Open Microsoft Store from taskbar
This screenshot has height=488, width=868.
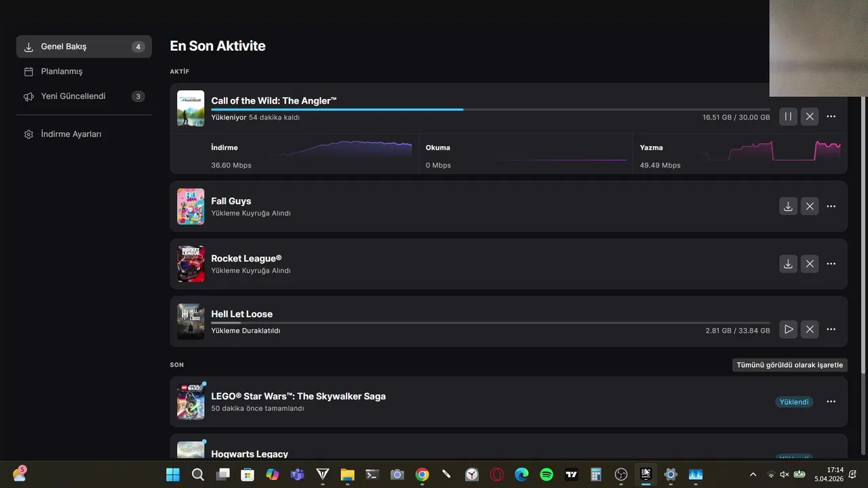point(248,474)
